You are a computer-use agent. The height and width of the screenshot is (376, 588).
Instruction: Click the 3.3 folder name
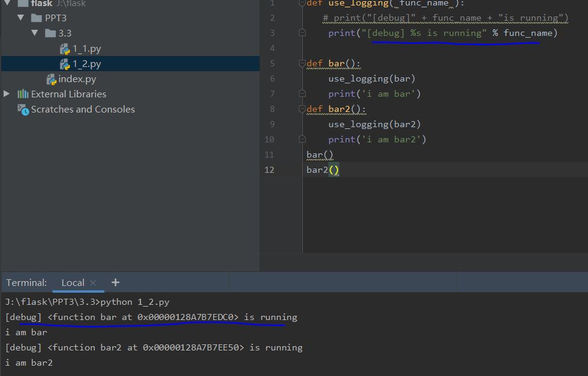(x=65, y=33)
